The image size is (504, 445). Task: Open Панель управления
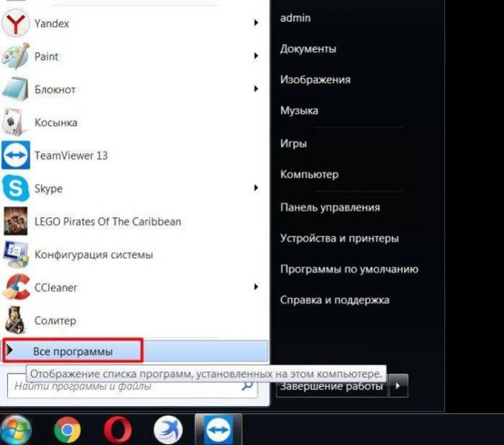tap(330, 208)
